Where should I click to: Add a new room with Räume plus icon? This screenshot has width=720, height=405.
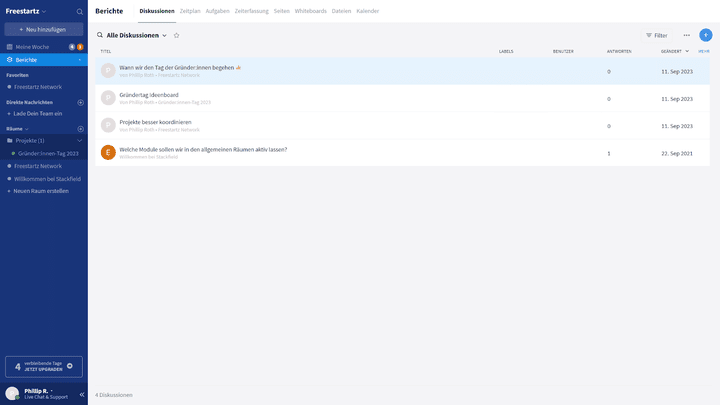click(80, 129)
